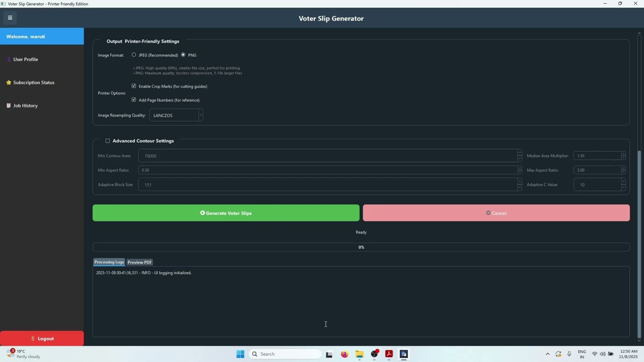The width and height of the screenshot is (644, 362).
Task: Click the microphone tray icon
Action: pyautogui.click(x=569, y=354)
